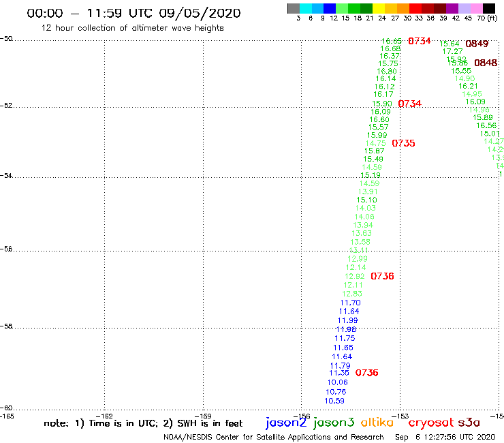Click the wave height value '13.58'
Screen dimensions: 504x443
click(360, 242)
